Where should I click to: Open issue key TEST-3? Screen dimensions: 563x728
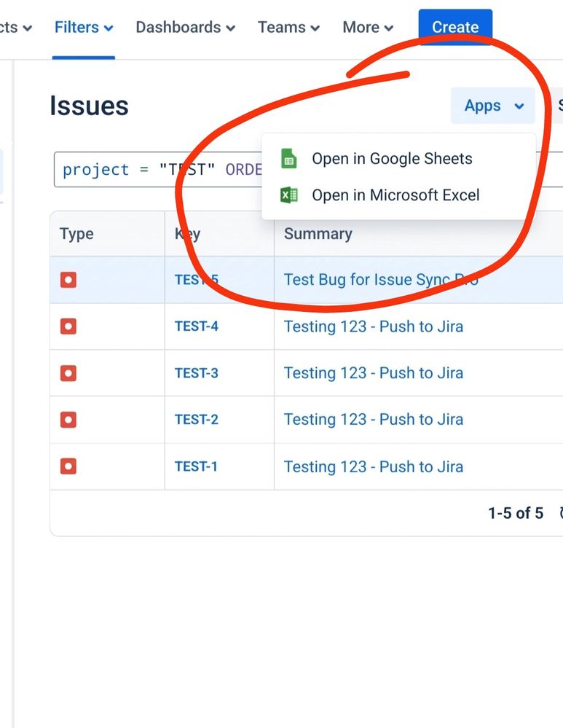[x=197, y=373]
